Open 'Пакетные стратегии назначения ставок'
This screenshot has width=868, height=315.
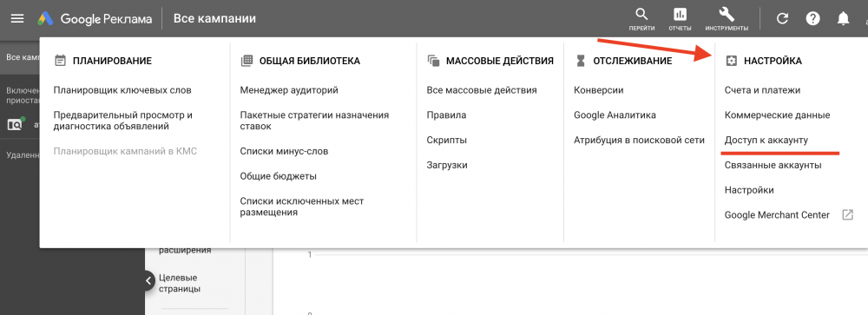(314, 121)
